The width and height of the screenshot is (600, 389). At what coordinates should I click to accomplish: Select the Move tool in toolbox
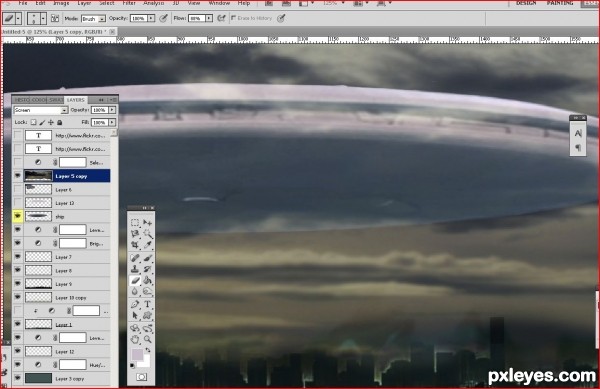(147, 223)
